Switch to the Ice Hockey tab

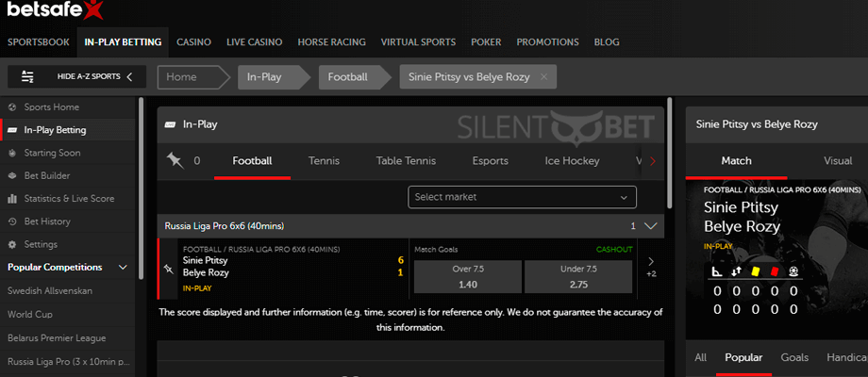(572, 161)
